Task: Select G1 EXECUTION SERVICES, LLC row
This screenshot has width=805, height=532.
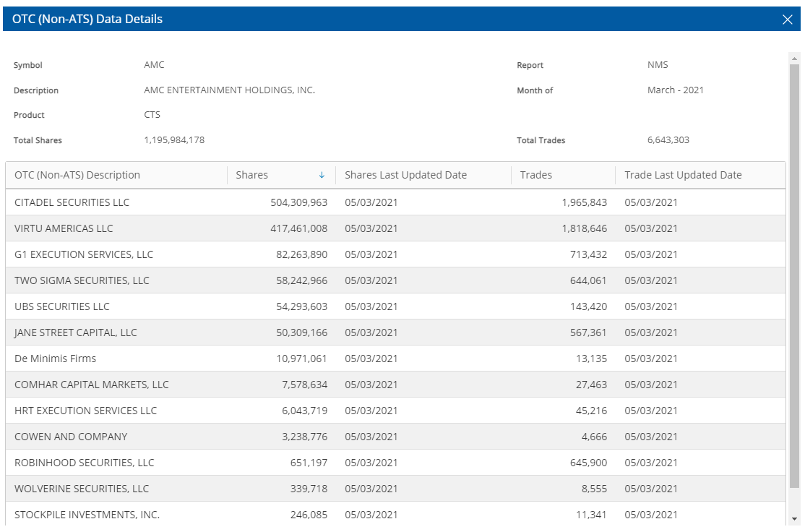Action: (x=84, y=254)
